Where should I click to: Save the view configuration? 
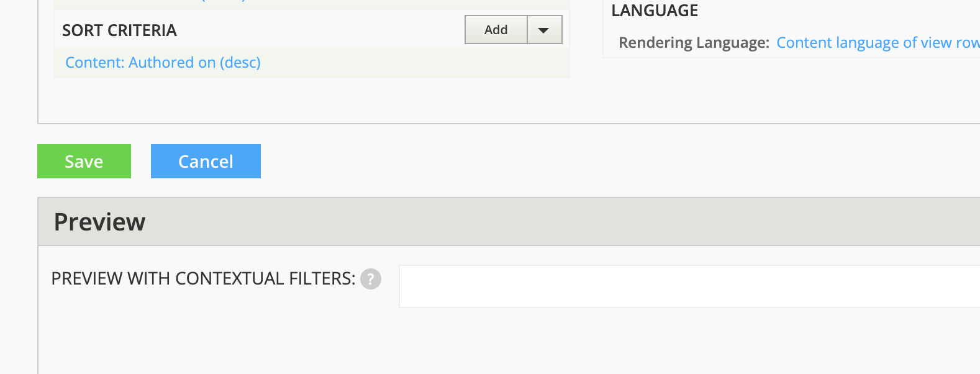pos(84,161)
